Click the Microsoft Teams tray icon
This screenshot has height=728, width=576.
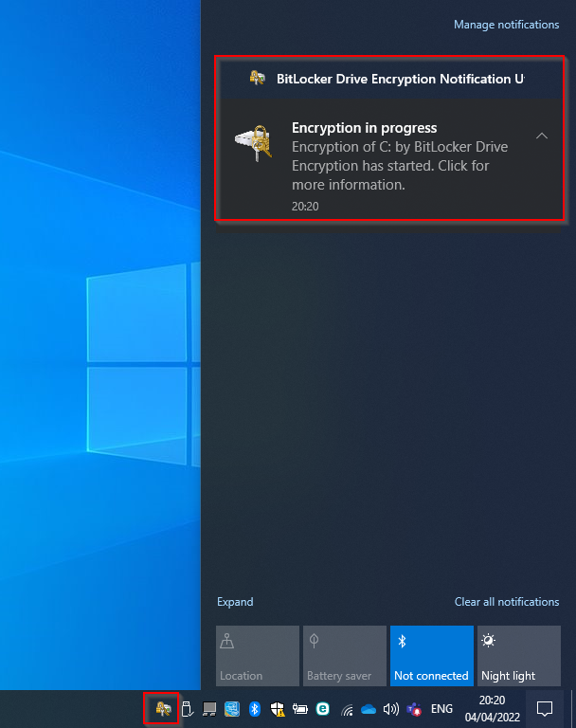tap(414, 708)
